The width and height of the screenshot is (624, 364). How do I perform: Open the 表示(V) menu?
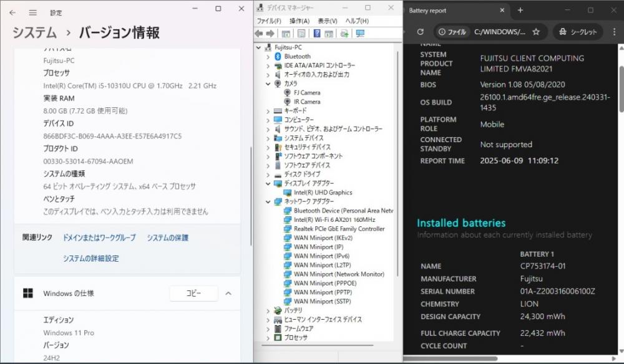click(328, 21)
